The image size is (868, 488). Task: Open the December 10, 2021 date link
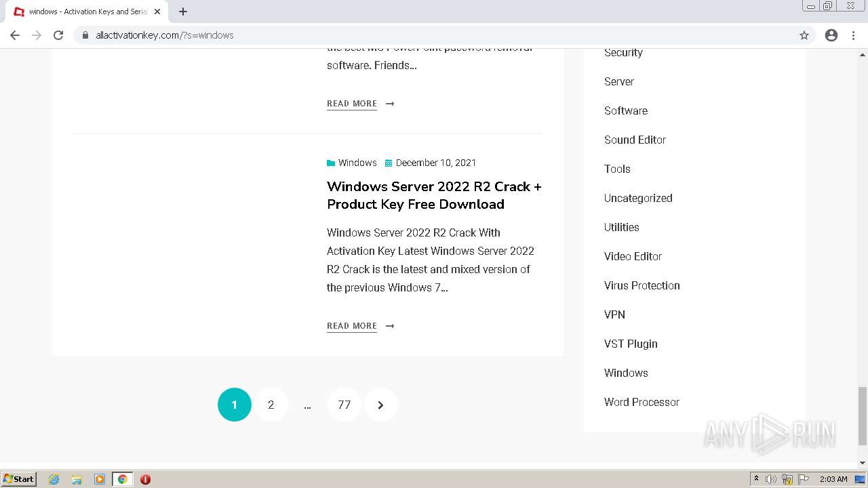click(x=436, y=163)
